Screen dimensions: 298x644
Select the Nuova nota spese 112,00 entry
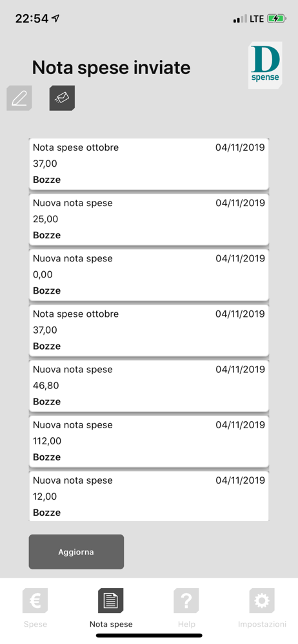pyautogui.click(x=148, y=441)
